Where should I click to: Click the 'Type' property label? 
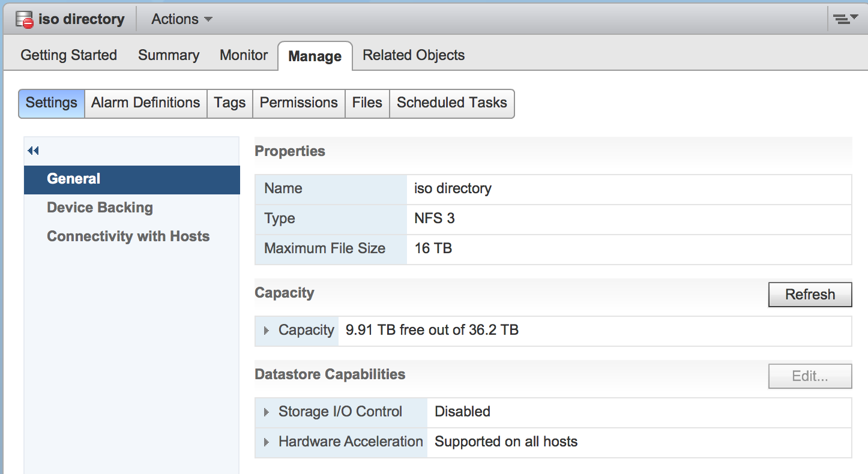click(x=280, y=218)
